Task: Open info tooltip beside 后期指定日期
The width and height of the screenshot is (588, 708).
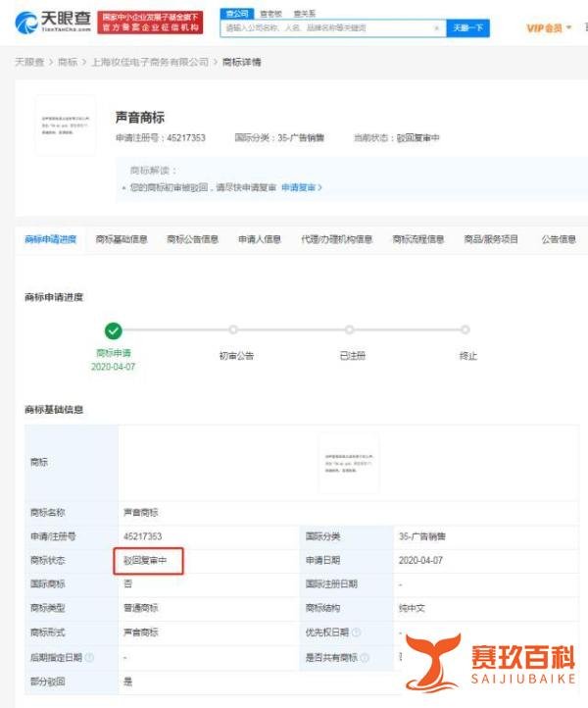Action: (x=89, y=657)
